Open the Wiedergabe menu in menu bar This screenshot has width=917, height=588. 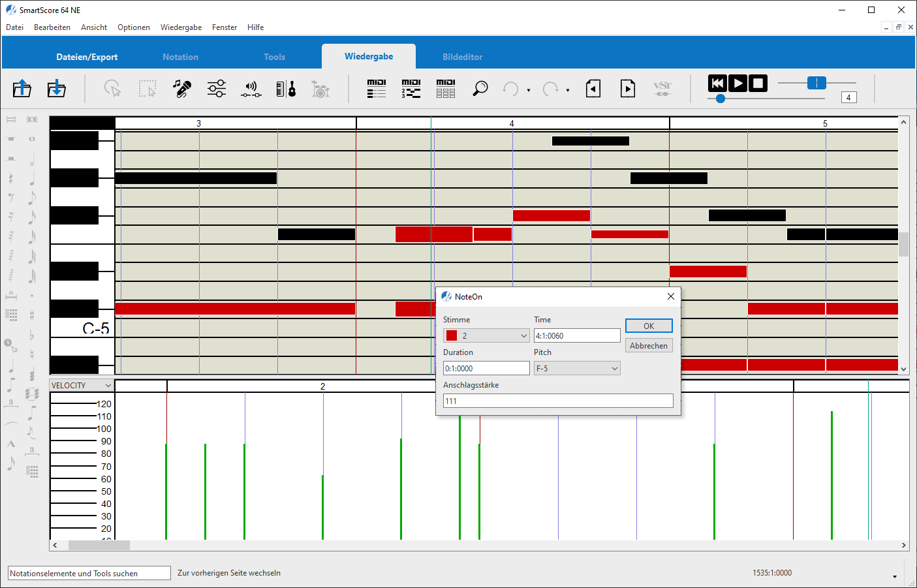[181, 27]
